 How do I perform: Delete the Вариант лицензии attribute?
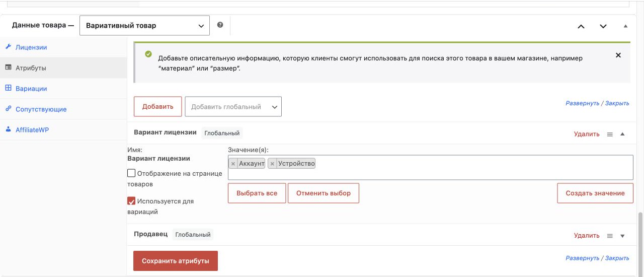pos(587,134)
